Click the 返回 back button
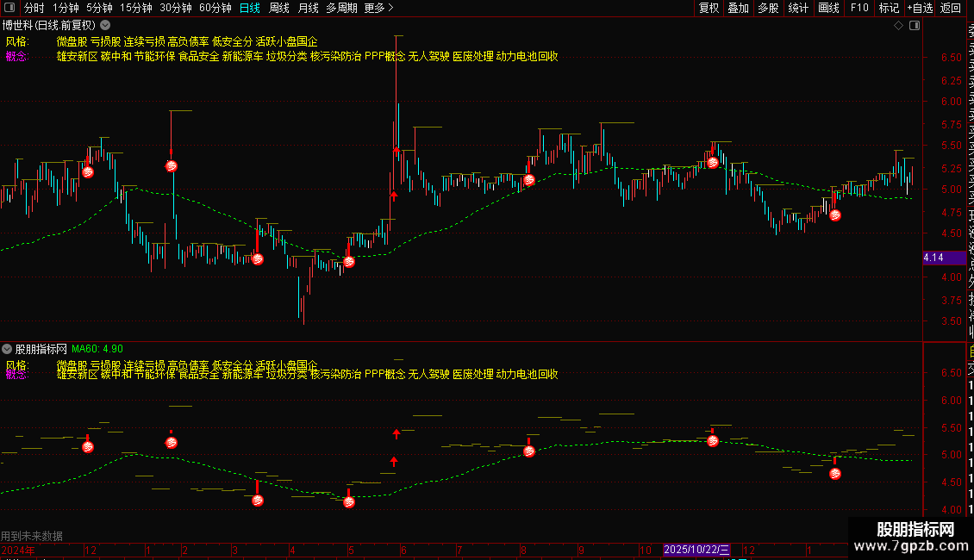The width and height of the screenshot is (974, 560). 951,8
